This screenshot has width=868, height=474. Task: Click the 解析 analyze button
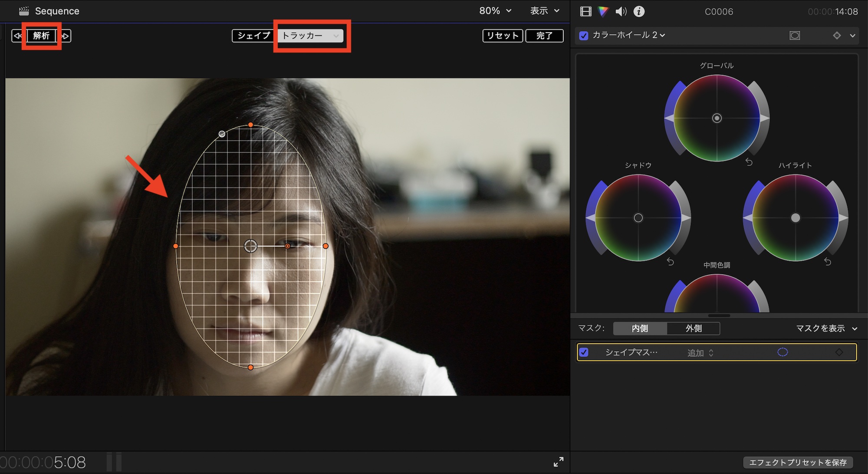(41, 36)
